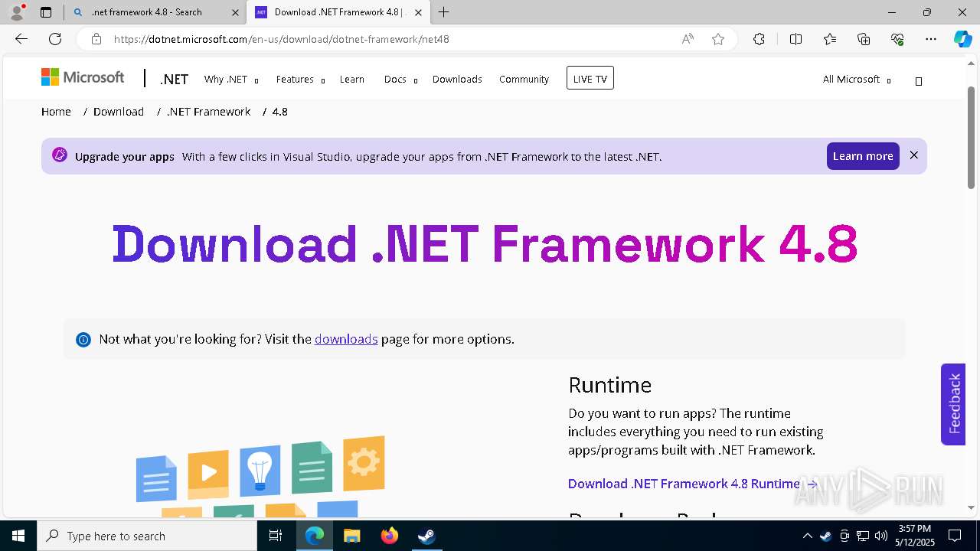980x551 pixels.
Task: Enable the split screen icon
Action: pos(795,39)
